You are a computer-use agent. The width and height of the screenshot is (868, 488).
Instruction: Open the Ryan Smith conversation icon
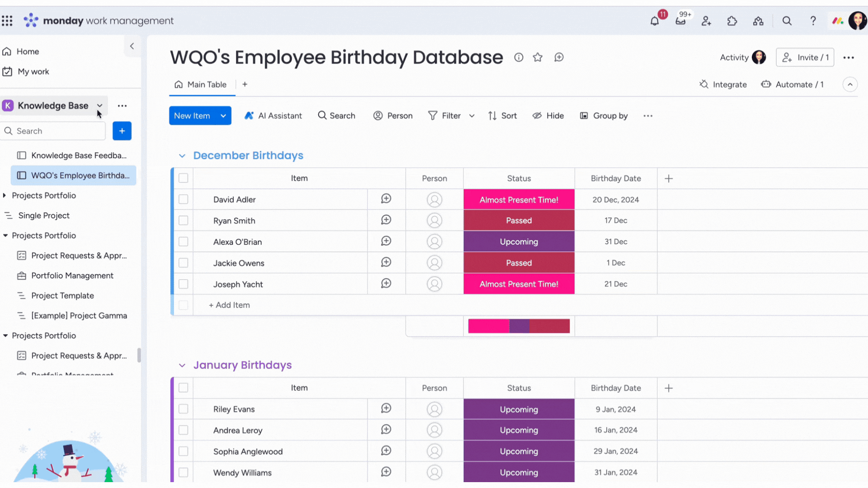(386, 220)
